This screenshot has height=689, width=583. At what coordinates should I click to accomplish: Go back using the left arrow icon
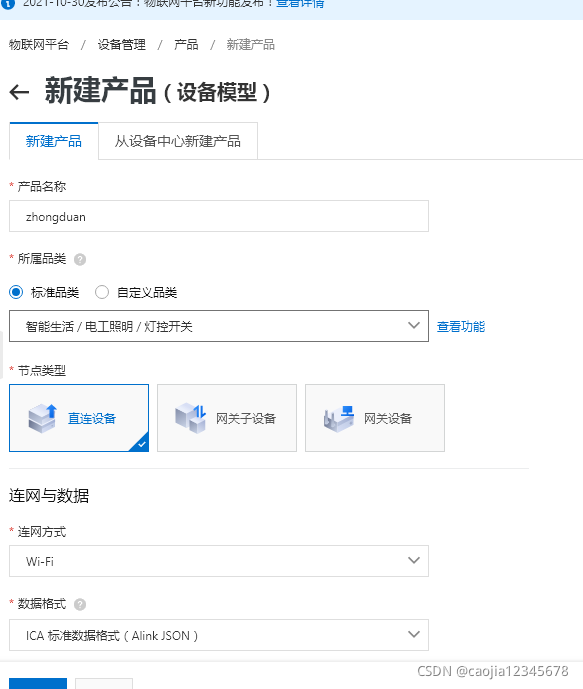(x=19, y=92)
